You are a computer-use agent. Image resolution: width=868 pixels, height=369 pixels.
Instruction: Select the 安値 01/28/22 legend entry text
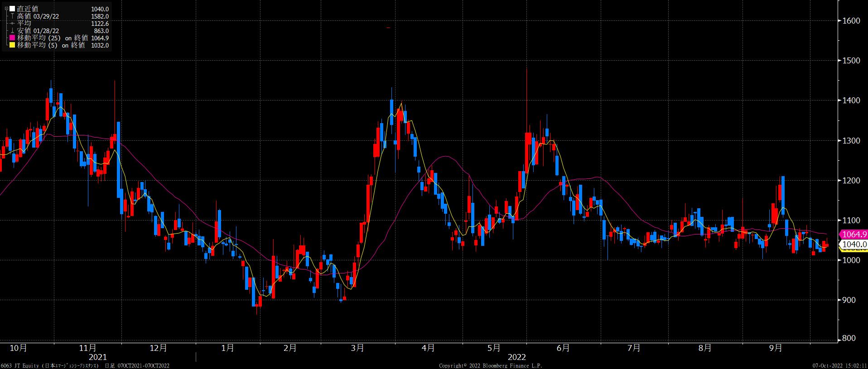pyautogui.click(x=38, y=31)
